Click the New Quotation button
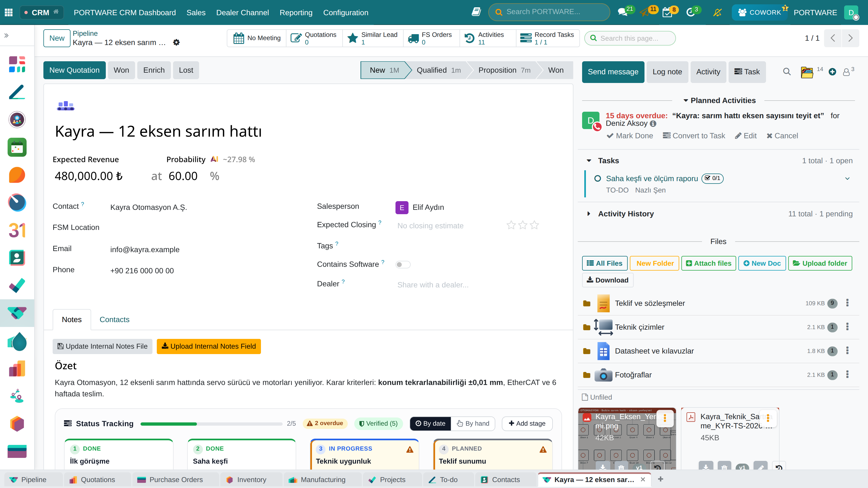The height and width of the screenshot is (488, 868). pos(74,70)
